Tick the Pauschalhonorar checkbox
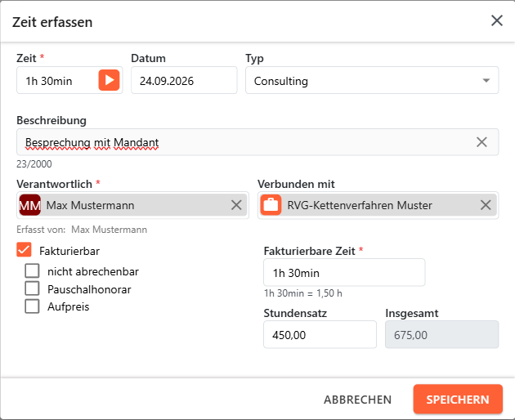The width and height of the screenshot is (515, 420). coord(32,288)
